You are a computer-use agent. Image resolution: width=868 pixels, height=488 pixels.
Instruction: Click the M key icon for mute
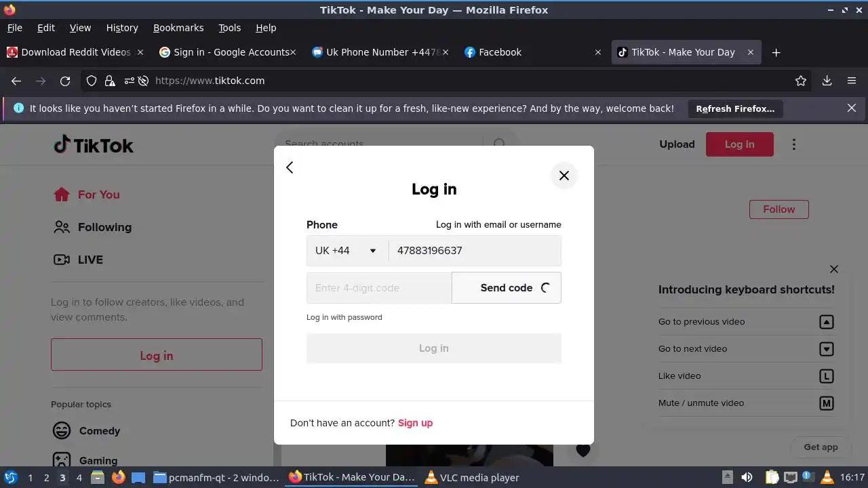(x=826, y=403)
